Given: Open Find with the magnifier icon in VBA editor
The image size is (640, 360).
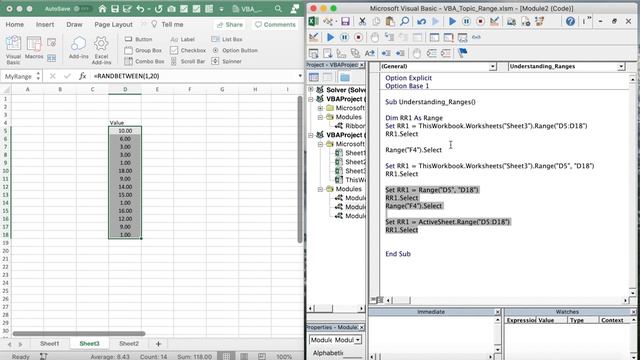Looking at the screenshot, I should (404, 21).
